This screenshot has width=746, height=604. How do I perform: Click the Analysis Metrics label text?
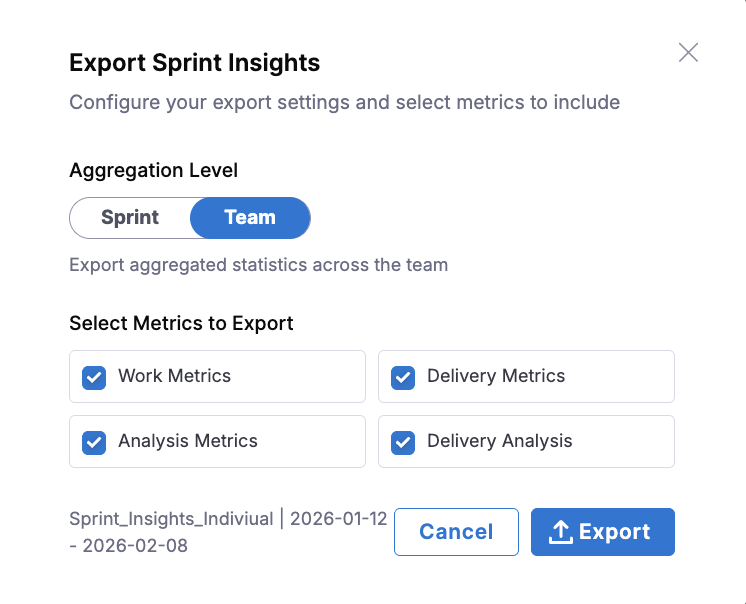188,441
